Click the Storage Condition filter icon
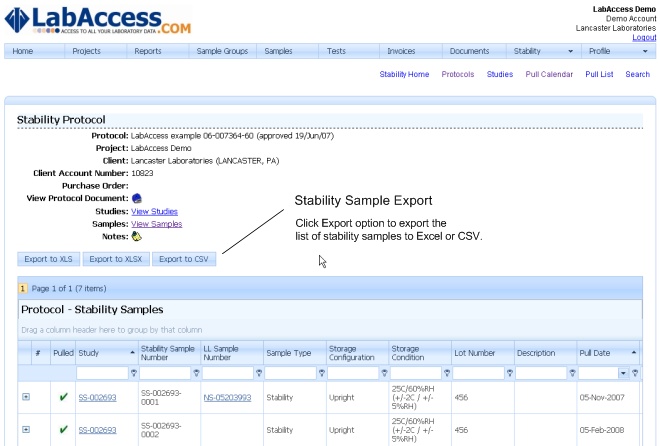Screen dimensions: 660x446 pos(444,372)
